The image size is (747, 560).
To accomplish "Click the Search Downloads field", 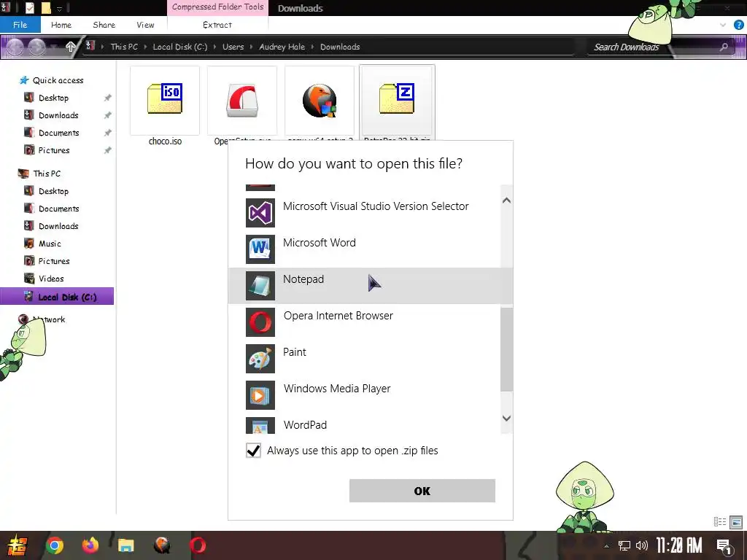I will pyautogui.click(x=653, y=47).
